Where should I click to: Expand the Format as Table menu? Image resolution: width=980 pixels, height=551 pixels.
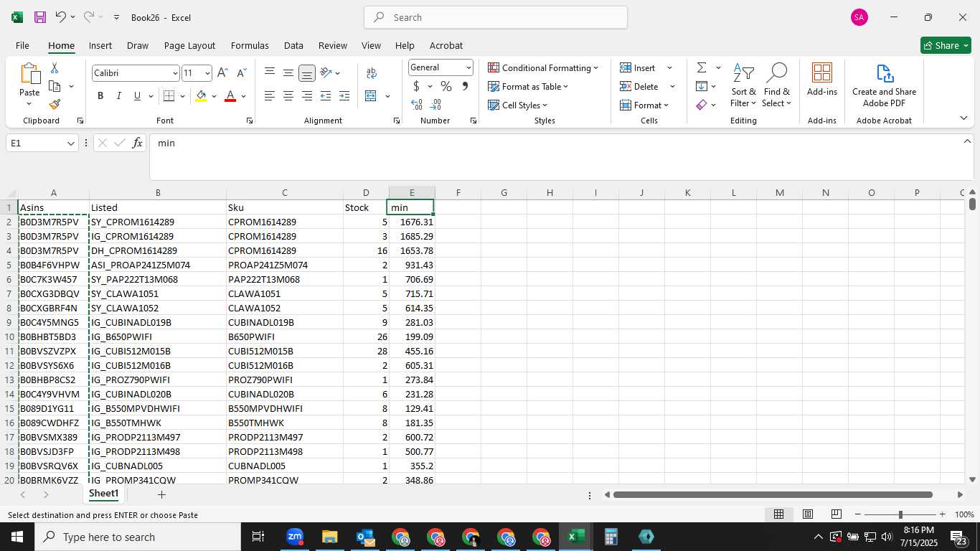coord(528,87)
